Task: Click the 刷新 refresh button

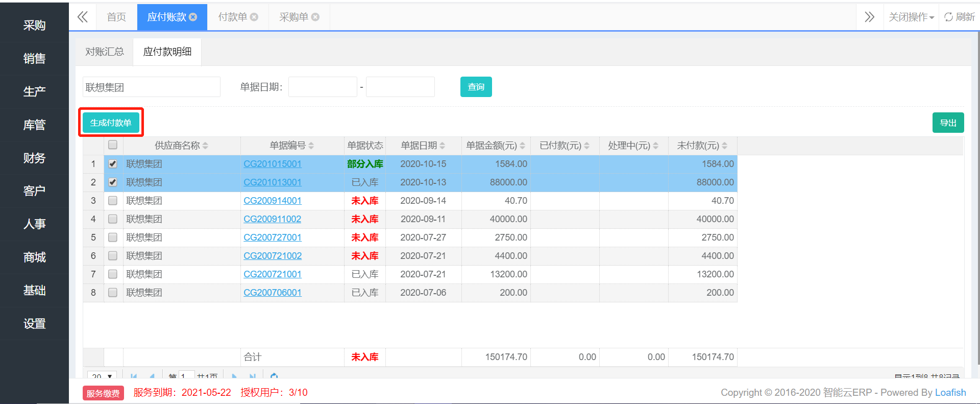Action: (960, 17)
